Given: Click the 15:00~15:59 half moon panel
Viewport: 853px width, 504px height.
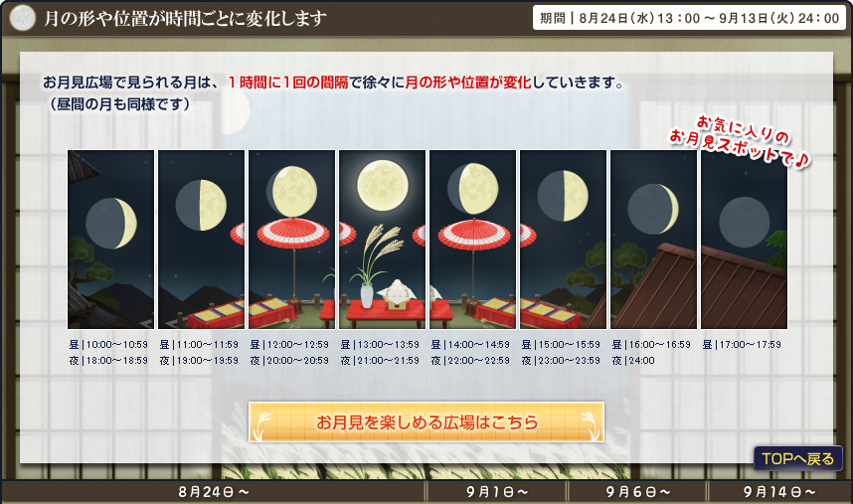Looking at the screenshot, I should click(563, 240).
